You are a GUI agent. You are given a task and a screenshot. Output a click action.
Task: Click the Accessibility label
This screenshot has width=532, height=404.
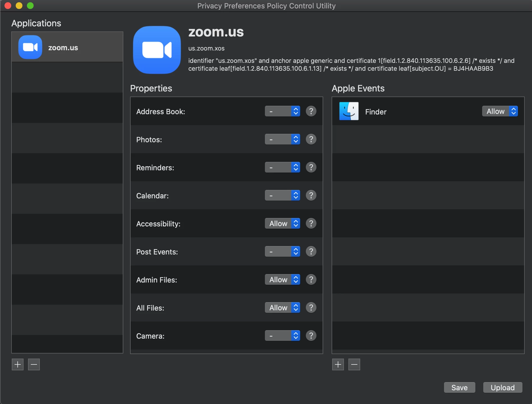tap(158, 224)
